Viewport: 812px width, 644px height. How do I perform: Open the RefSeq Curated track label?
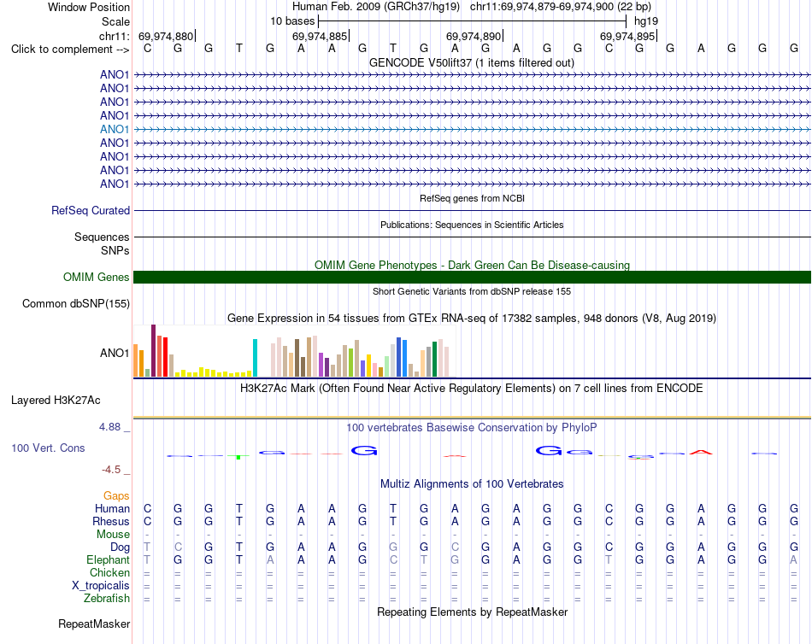pos(91,211)
